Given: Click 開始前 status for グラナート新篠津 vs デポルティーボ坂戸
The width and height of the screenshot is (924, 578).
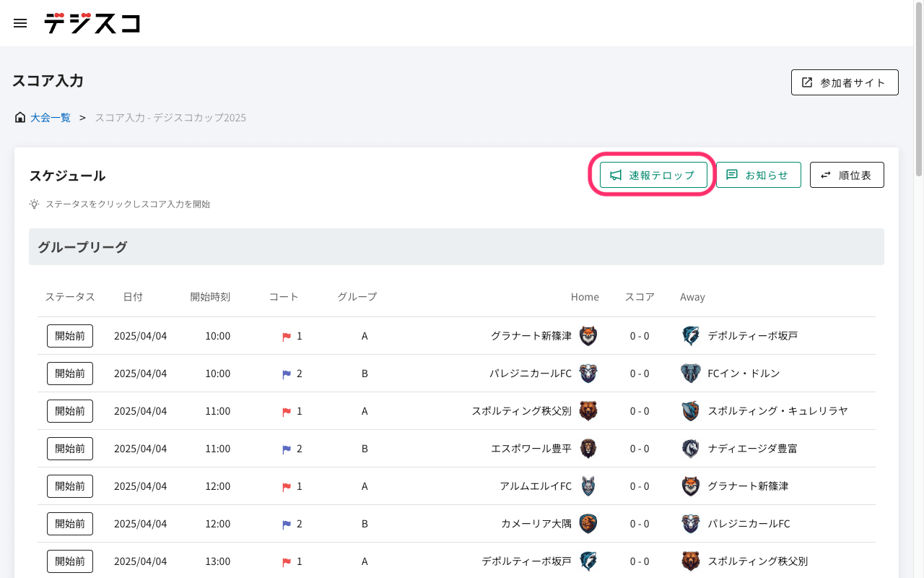Looking at the screenshot, I should pos(70,336).
